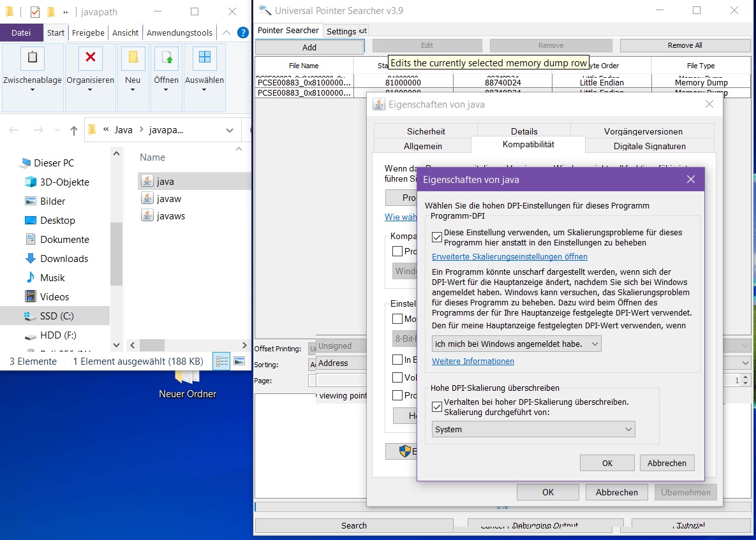Click the Explorer help question mark icon
The height and width of the screenshot is (540, 756).
coord(243,33)
